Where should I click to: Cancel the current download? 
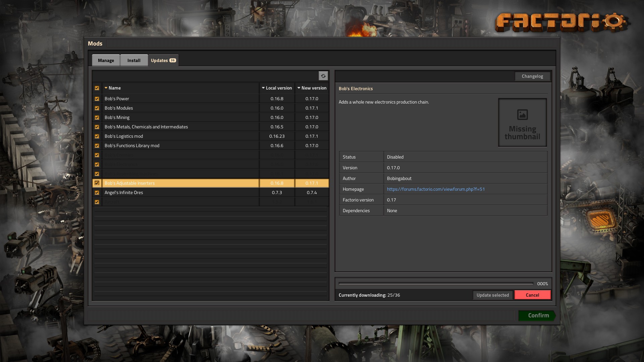coord(532,295)
